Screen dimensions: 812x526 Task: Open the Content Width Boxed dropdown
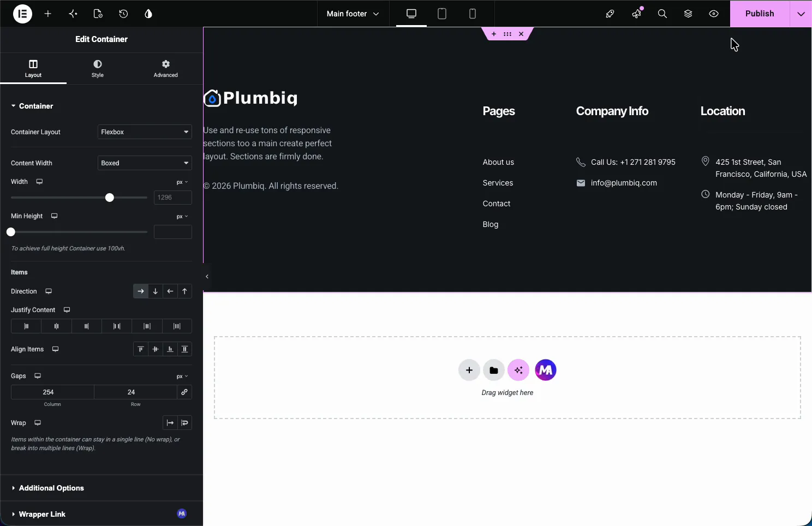pyautogui.click(x=145, y=163)
